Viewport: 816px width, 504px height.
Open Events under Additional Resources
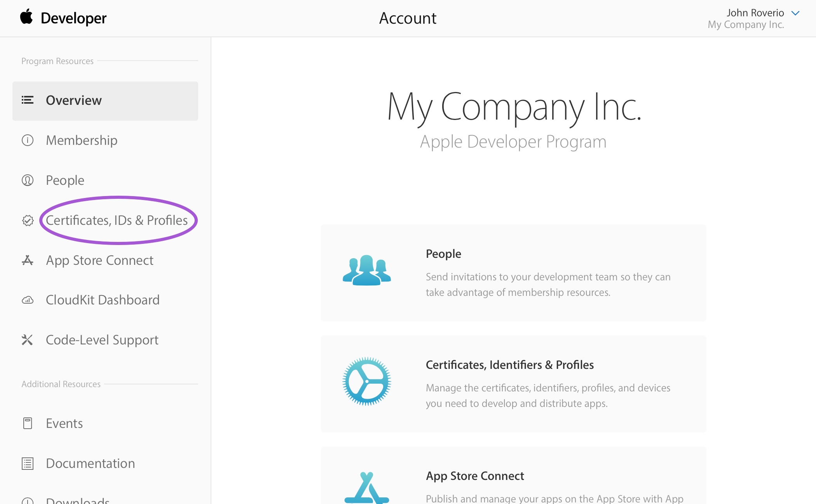point(64,423)
